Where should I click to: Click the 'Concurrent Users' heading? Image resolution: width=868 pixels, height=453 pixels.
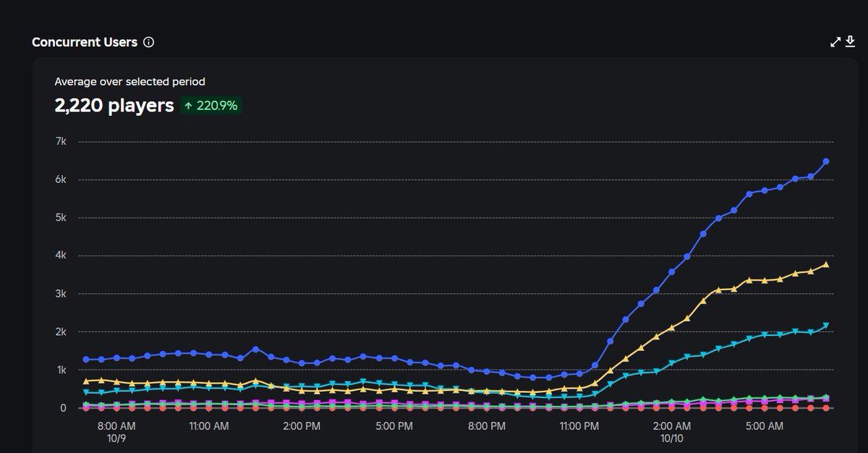pyautogui.click(x=85, y=42)
